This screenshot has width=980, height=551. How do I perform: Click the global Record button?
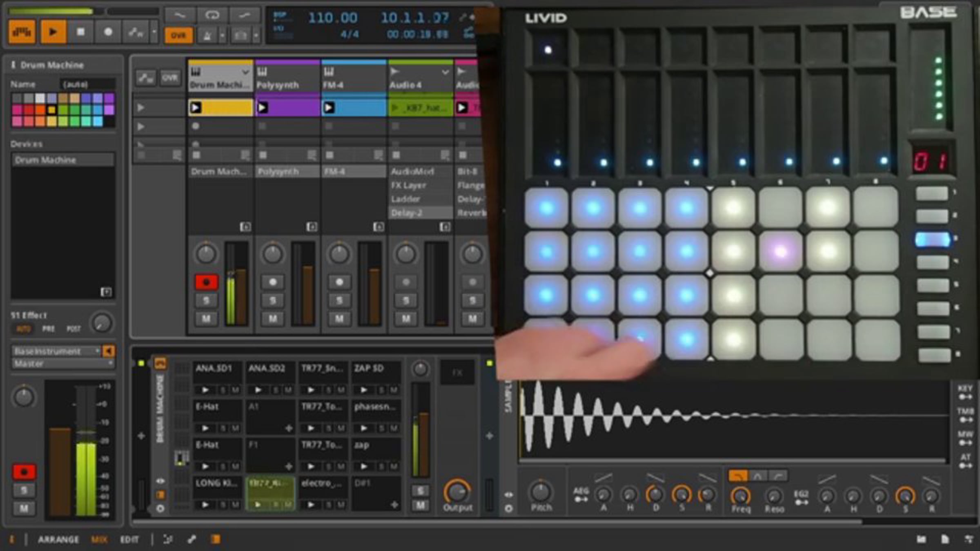[x=107, y=32]
